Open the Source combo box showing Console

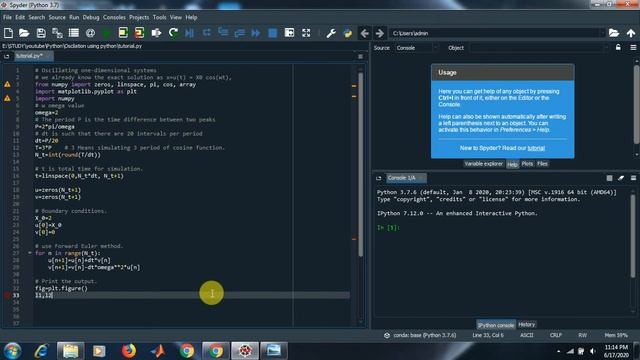416,48
